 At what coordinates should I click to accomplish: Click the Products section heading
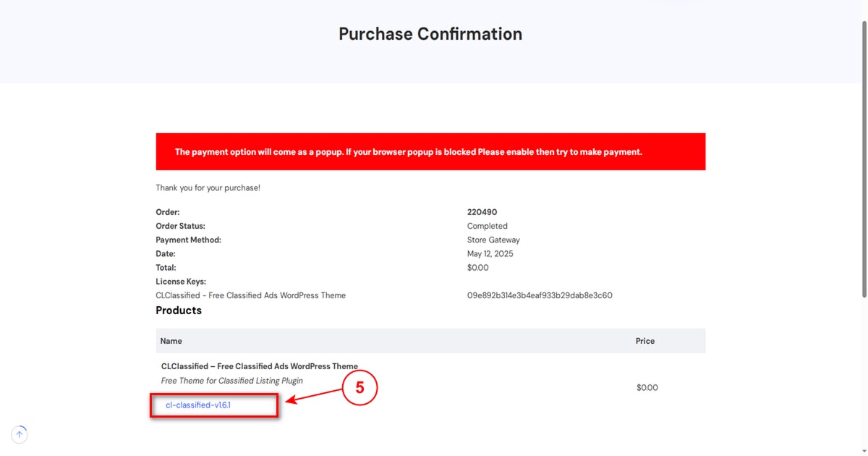tap(179, 311)
